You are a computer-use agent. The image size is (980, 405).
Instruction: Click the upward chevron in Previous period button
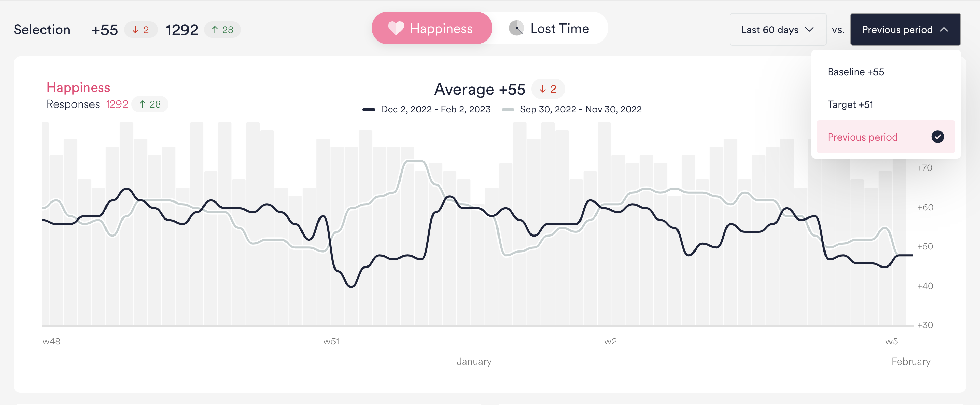click(944, 29)
